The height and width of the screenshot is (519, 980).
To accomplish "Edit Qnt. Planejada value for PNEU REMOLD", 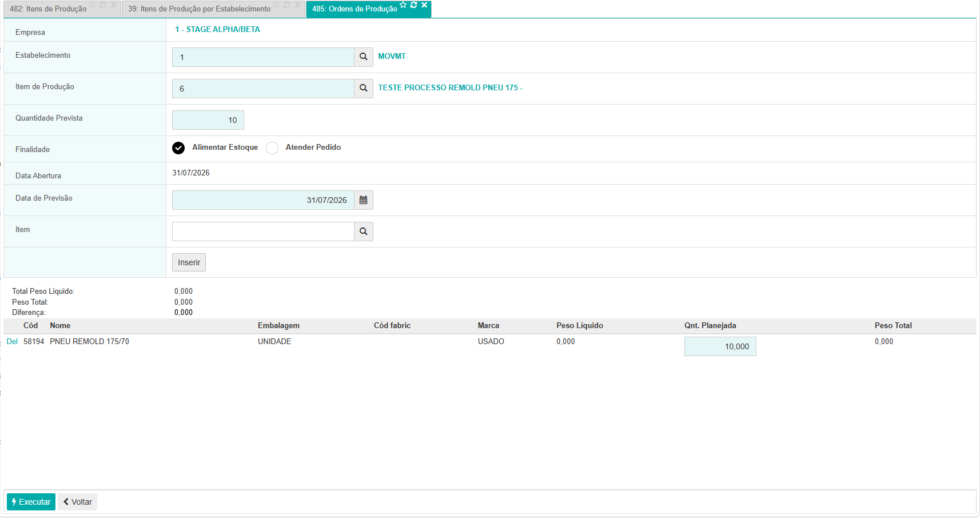I will (720, 346).
